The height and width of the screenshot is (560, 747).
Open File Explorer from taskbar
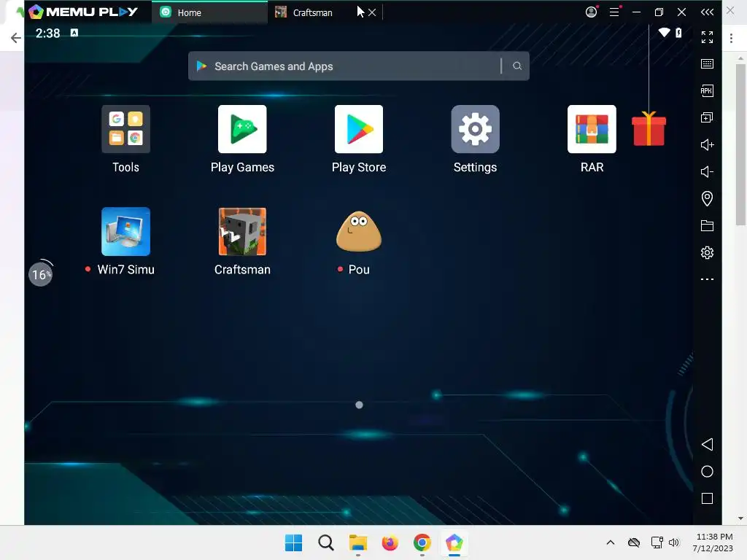pos(357,542)
